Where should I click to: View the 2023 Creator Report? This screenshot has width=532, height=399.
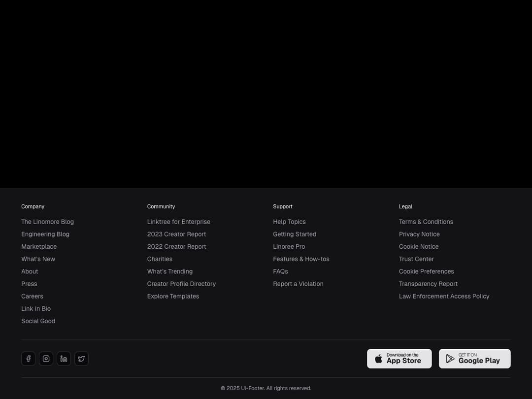177,234
